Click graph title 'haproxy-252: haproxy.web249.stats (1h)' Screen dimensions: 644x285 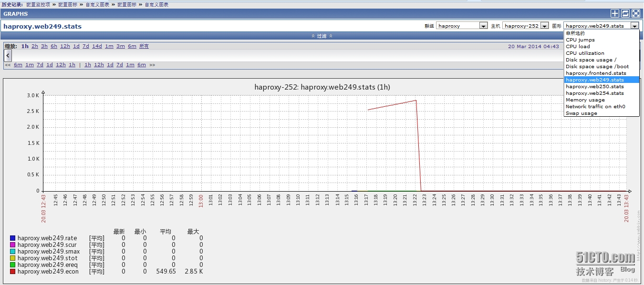point(322,87)
